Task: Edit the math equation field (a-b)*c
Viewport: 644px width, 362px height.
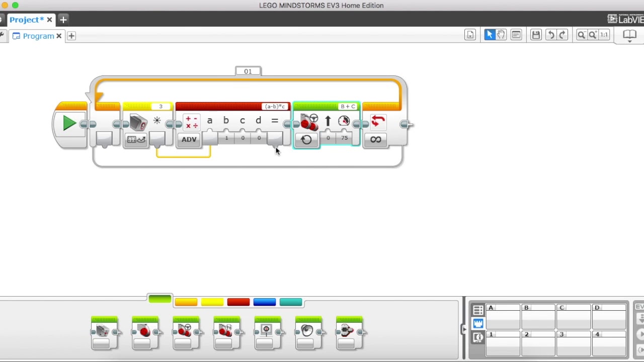Action: tap(275, 107)
